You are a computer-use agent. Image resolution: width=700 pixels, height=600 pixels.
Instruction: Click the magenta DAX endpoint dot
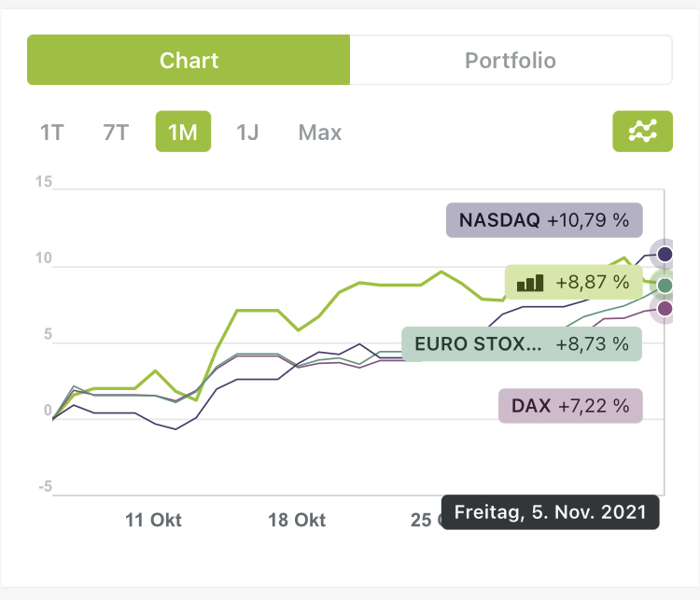[665, 309]
